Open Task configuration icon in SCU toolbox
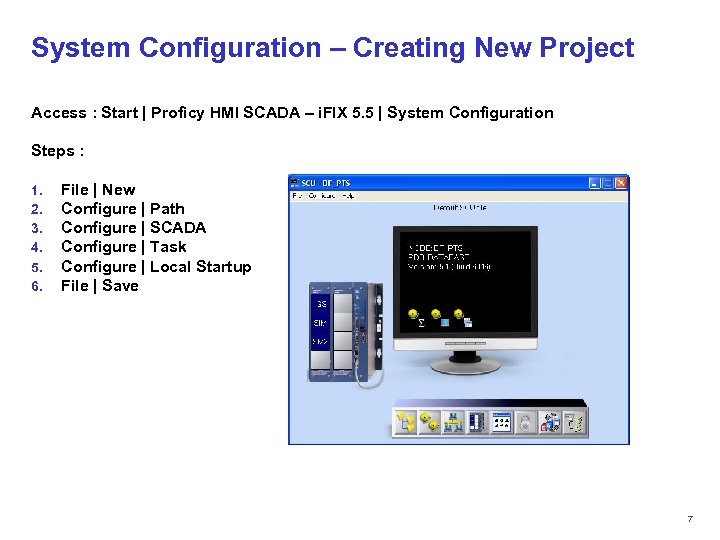 [501, 422]
